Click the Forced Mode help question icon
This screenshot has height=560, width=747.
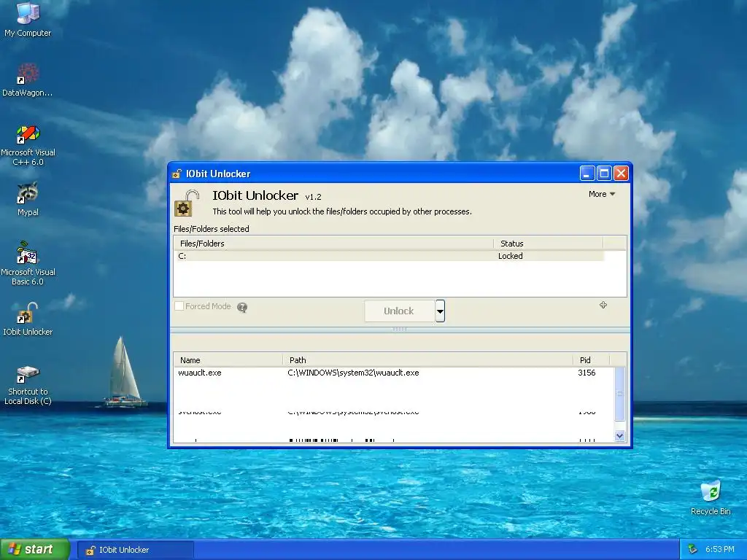[242, 308]
